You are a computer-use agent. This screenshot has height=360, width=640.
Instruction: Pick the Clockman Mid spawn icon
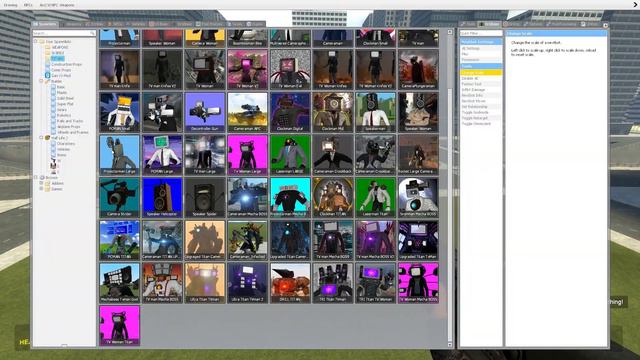click(x=333, y=112)
